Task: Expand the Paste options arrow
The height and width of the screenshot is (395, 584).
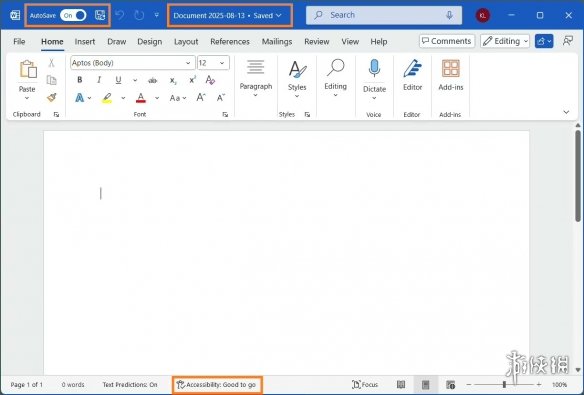Action: [x=27, y=98]
